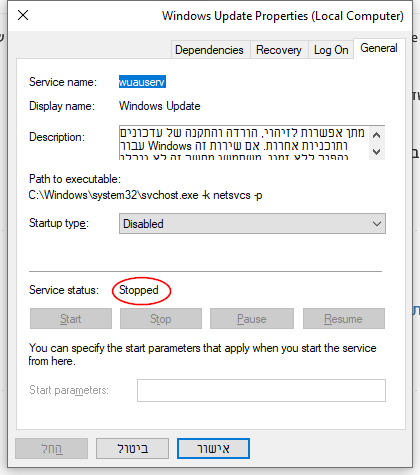Click the Start service button
Image resolution: width=420 pixels, height=475 pixels.
point(71,319)
